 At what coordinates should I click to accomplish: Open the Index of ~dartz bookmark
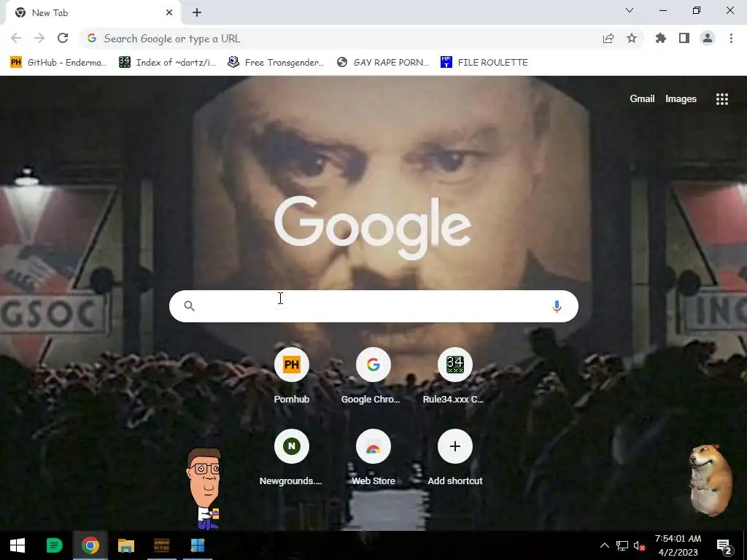point(168,63)
